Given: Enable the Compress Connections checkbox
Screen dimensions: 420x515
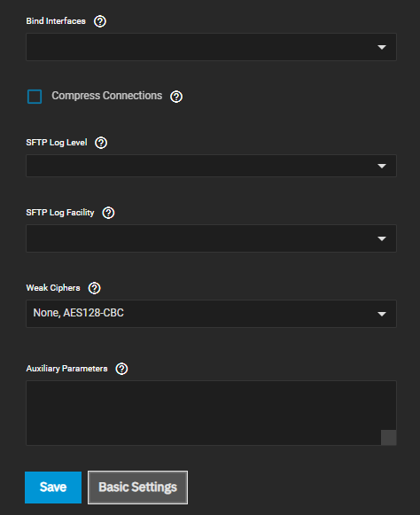Looking at the screenshot, I should 35,97.
